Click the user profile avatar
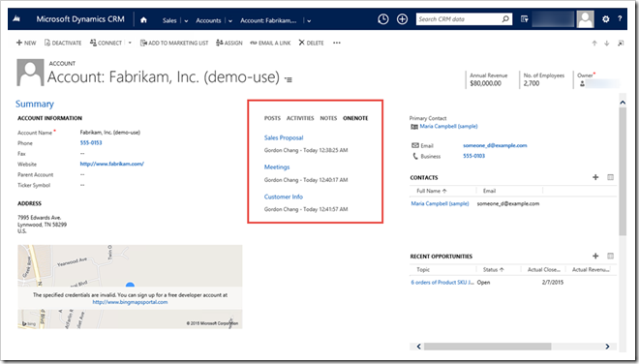Screen dimensions: 639x364 click(x=585, y=19)
